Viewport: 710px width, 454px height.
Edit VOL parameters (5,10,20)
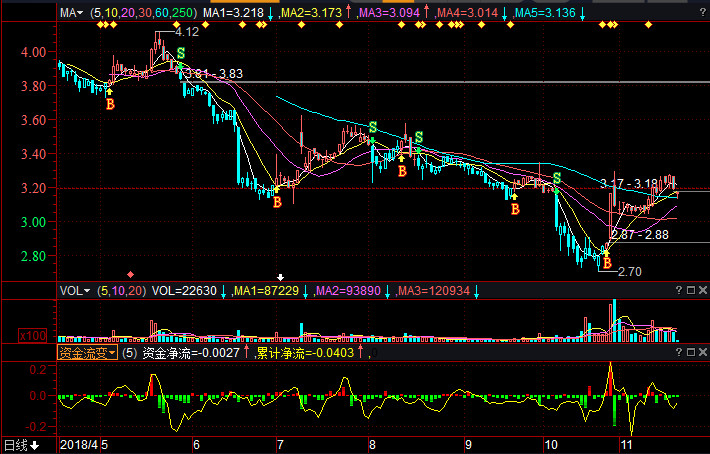[121, 291]
